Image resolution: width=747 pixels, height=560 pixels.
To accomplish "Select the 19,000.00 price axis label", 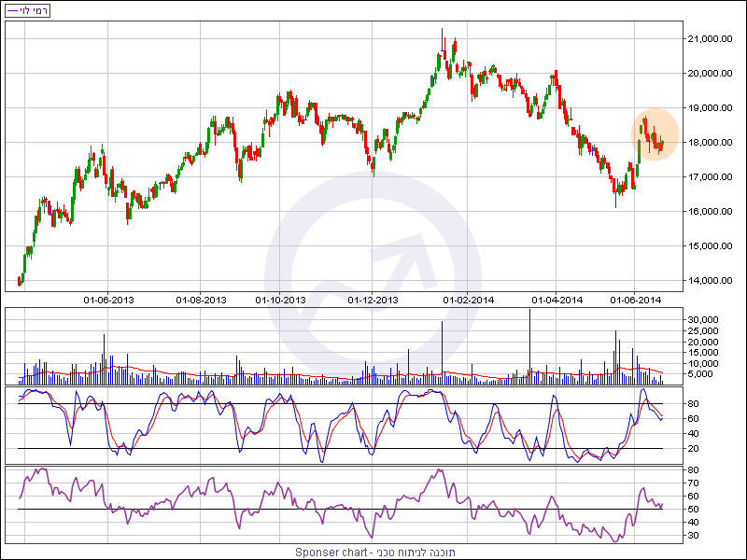I will click(711, 108).
